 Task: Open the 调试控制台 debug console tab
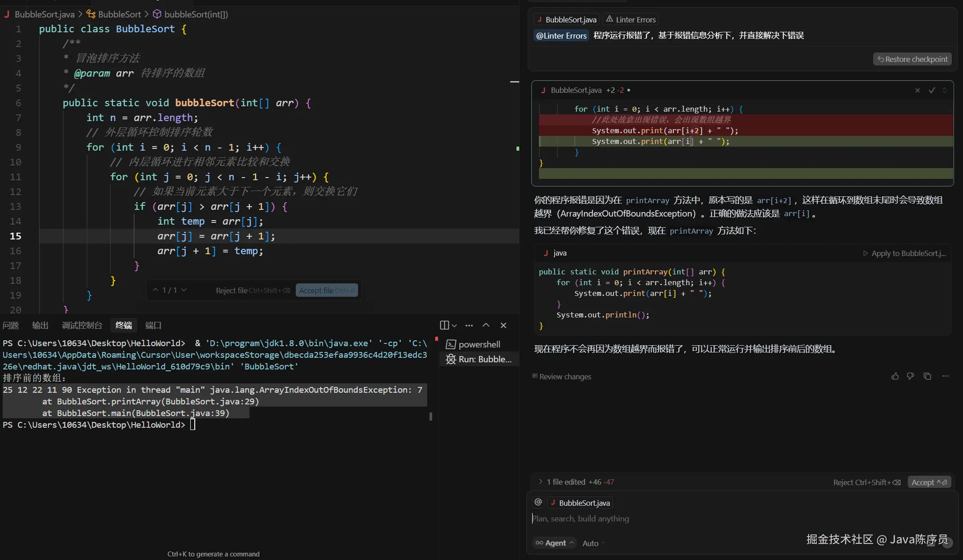(x=82, y=325)
